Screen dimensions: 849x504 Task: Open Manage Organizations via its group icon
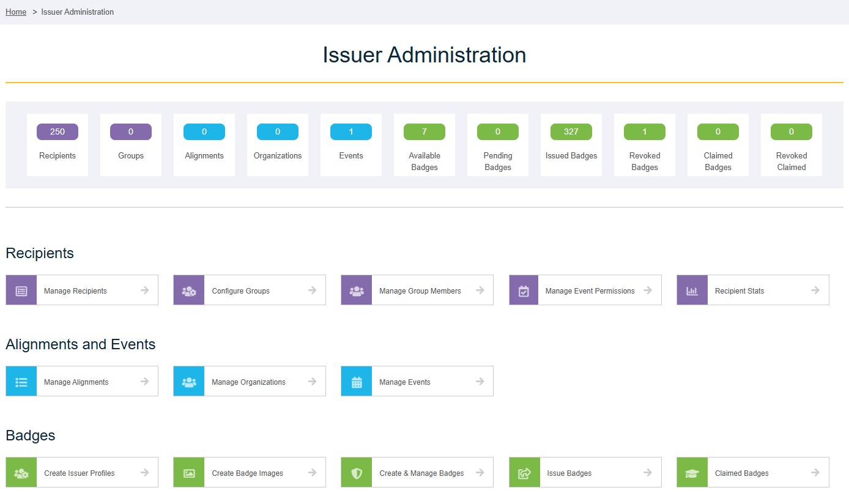click(x=188, y=380)
